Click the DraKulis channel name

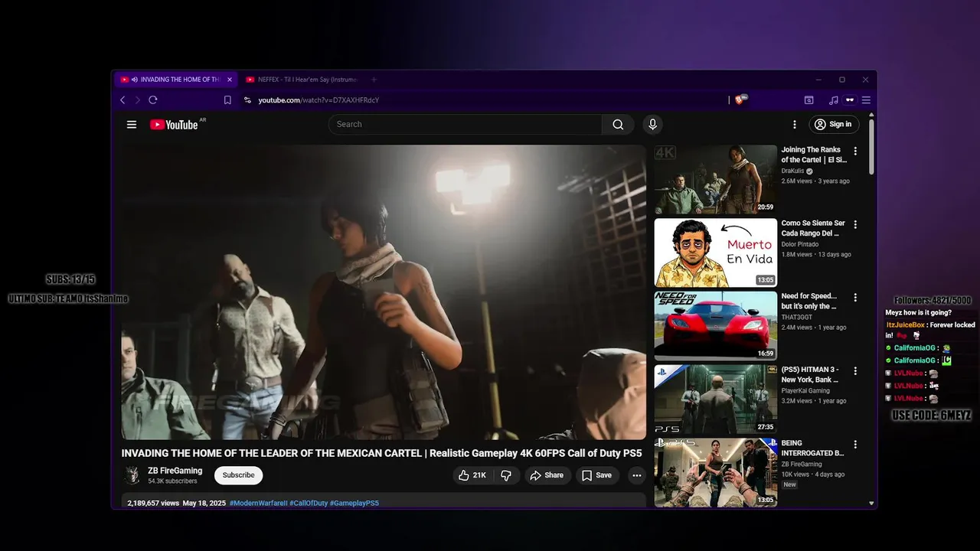792,171
